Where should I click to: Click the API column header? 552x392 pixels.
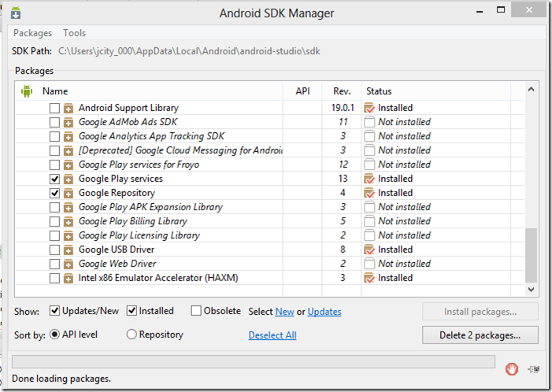302,91
